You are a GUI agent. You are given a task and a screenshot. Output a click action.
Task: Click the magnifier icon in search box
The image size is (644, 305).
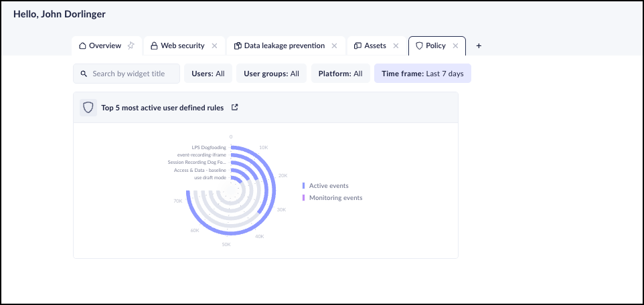pyautogui.click(x=84, y=74)
